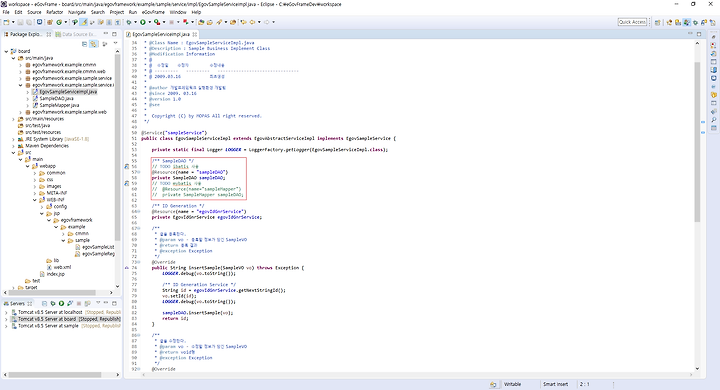Click the green Run toolbar button
The image size is (720, 390).
[x=143, y=22]
